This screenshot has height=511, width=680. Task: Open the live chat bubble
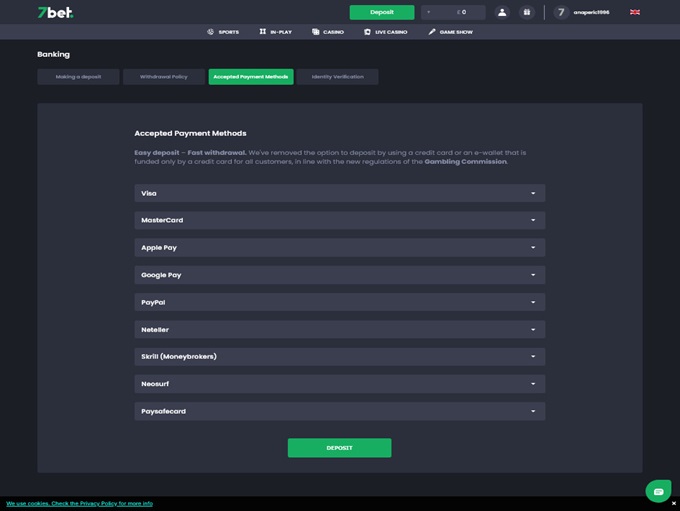[658, 490]
